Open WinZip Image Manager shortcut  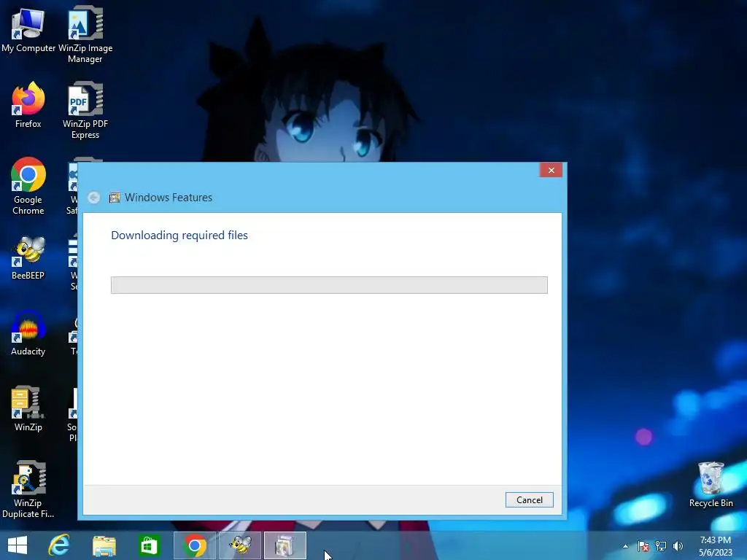[x=85, y=35]
